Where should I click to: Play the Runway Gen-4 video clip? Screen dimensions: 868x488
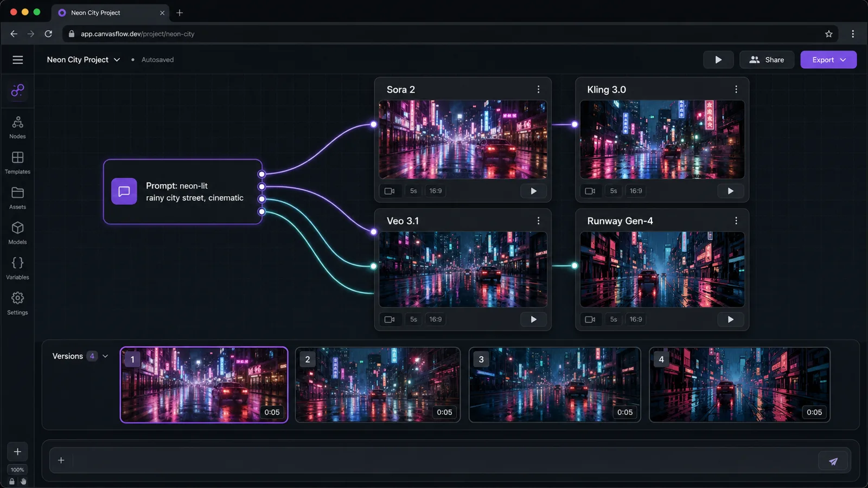pyautogui.click(x=731, y=319)
